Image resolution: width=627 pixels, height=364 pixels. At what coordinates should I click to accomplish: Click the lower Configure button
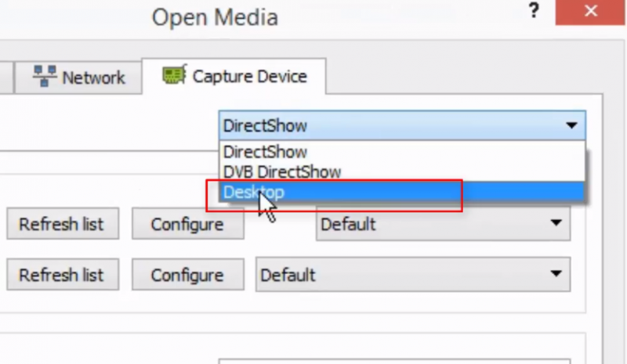pos(187,276)
